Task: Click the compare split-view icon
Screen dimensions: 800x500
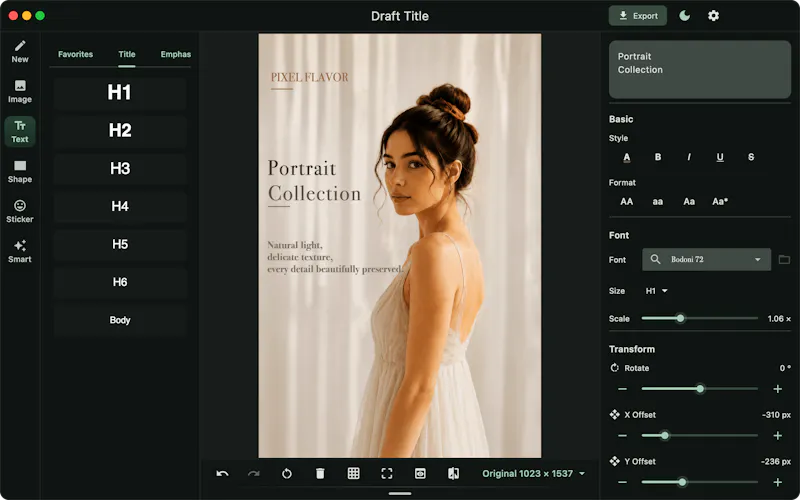Action: click(x=453, y=473)
